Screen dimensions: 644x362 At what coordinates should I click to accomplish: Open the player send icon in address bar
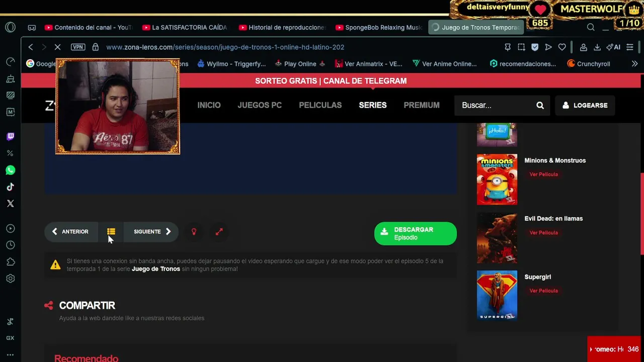pos(548,47)
